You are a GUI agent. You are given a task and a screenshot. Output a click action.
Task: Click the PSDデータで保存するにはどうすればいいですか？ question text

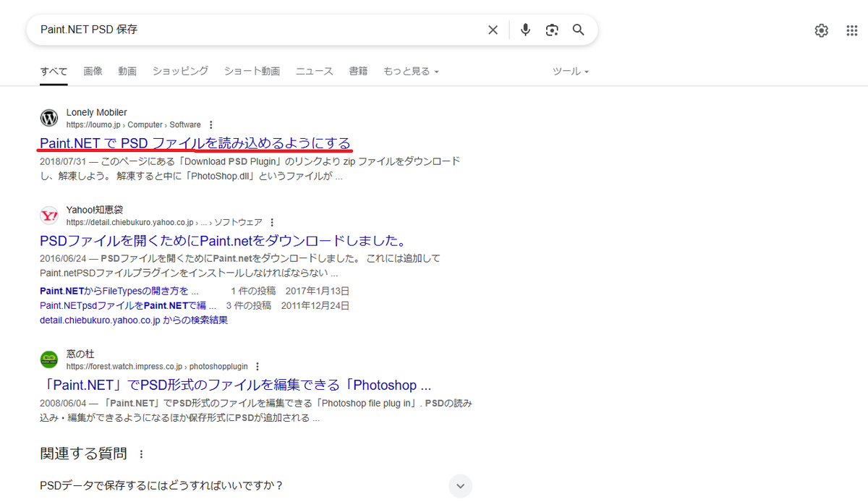(161, 485)
